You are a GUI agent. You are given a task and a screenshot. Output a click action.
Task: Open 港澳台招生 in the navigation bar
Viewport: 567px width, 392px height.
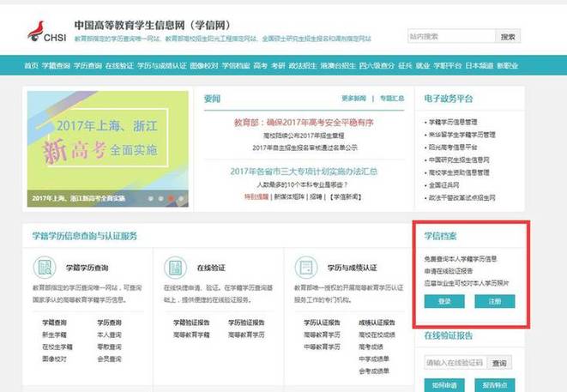pyautogui.click(x=338, y=65)
